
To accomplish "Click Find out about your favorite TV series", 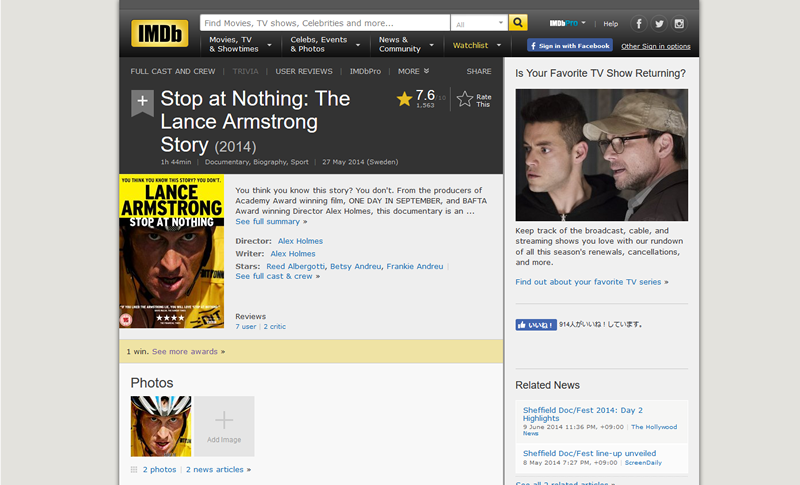I will coord(588,282).
